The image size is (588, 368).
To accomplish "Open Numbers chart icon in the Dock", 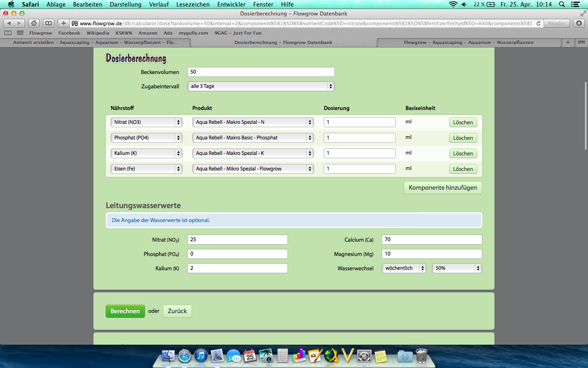I will coord(299,356).
